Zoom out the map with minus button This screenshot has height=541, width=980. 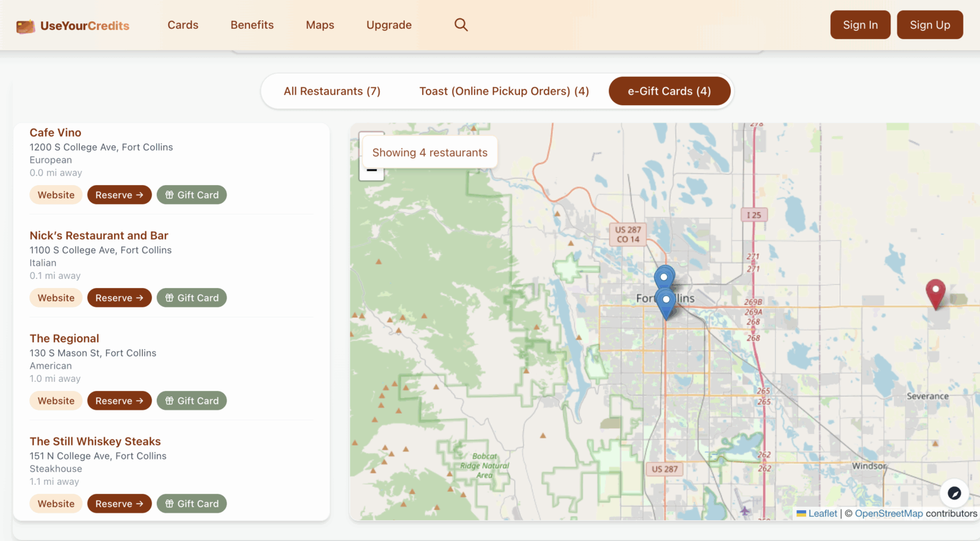point(372,172)
